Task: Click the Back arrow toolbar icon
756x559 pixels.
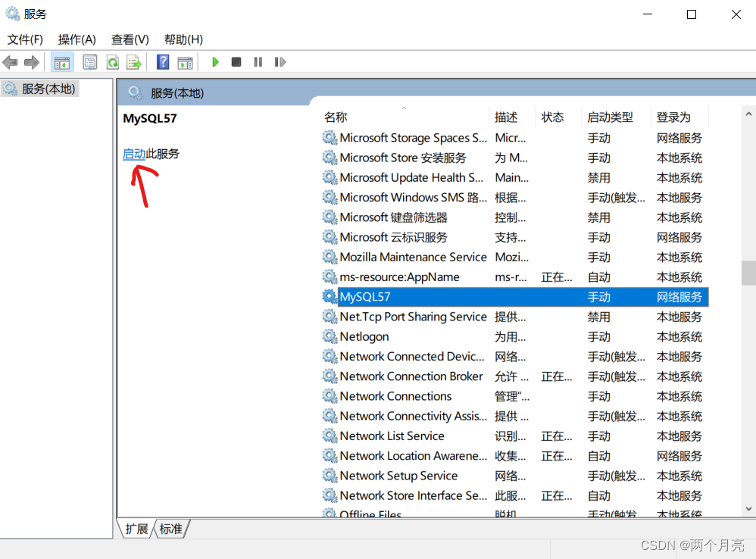Action: tap(10, 62)
